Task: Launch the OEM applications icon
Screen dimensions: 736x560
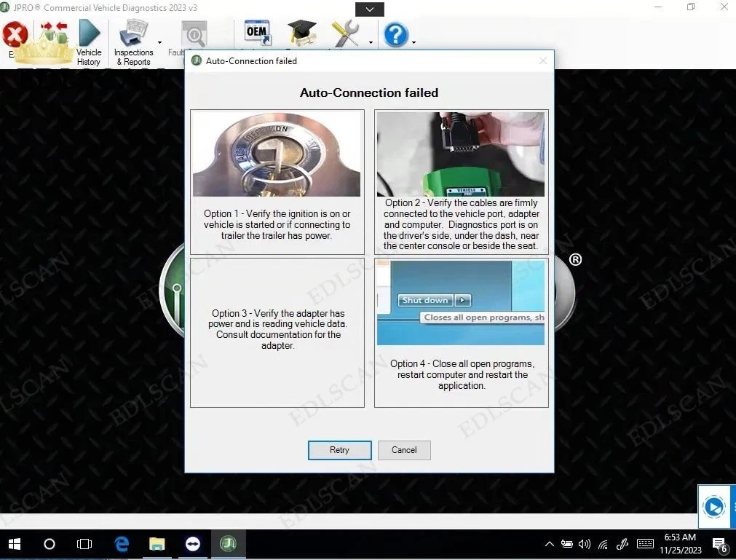Action: (x=257, y=33)
